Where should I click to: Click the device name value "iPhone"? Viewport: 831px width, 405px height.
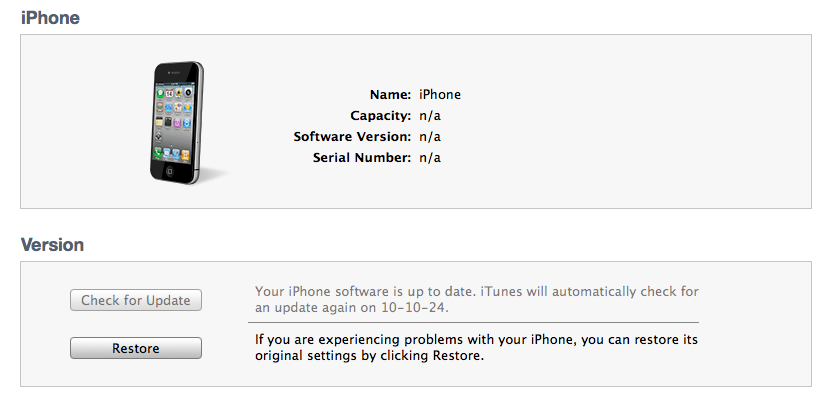coord(440,95)
